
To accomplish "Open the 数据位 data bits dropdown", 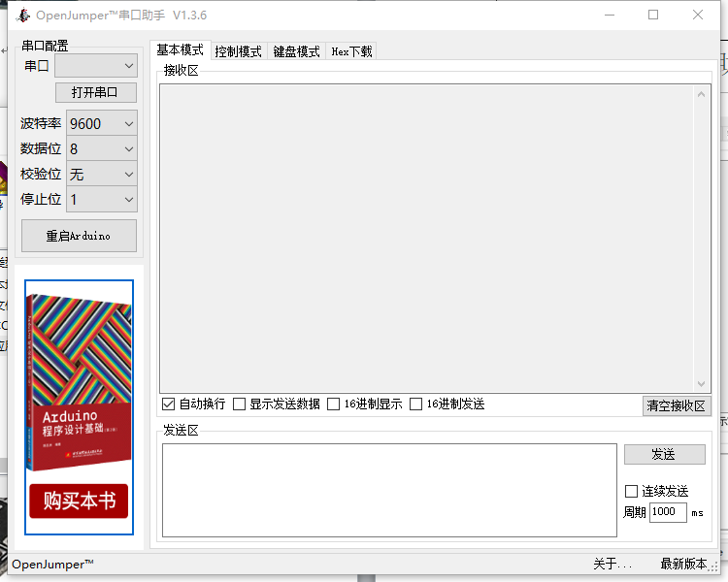I will 102,148.
